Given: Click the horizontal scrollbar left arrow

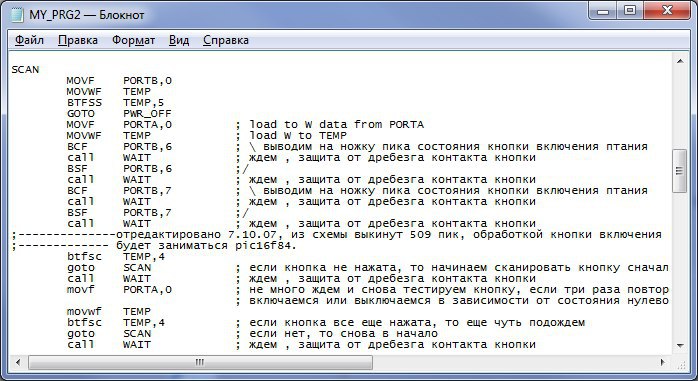Looking at the screenshot, I should pyautogui.click(x=18, y=362).
